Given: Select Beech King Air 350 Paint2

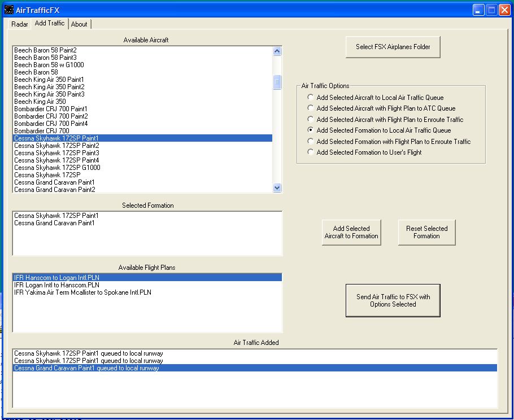Looking at the screenshot, I should (142, 87).
